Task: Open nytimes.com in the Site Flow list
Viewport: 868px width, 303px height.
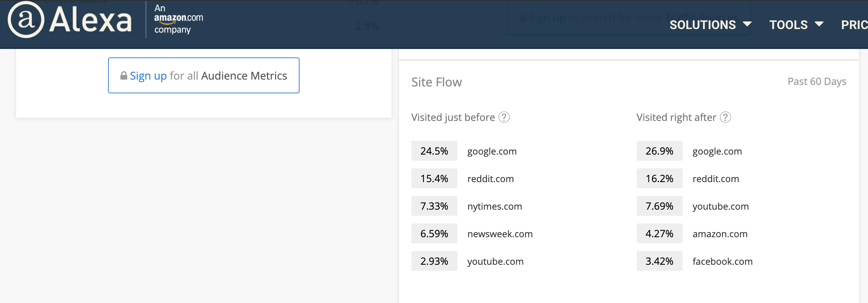Action: (x=495, y=207)
